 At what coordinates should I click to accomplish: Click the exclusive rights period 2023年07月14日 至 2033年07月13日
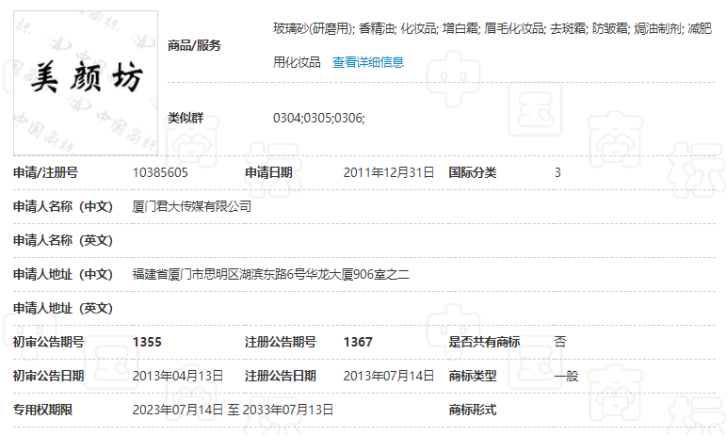pyautogui.click(x=232, y=410)
